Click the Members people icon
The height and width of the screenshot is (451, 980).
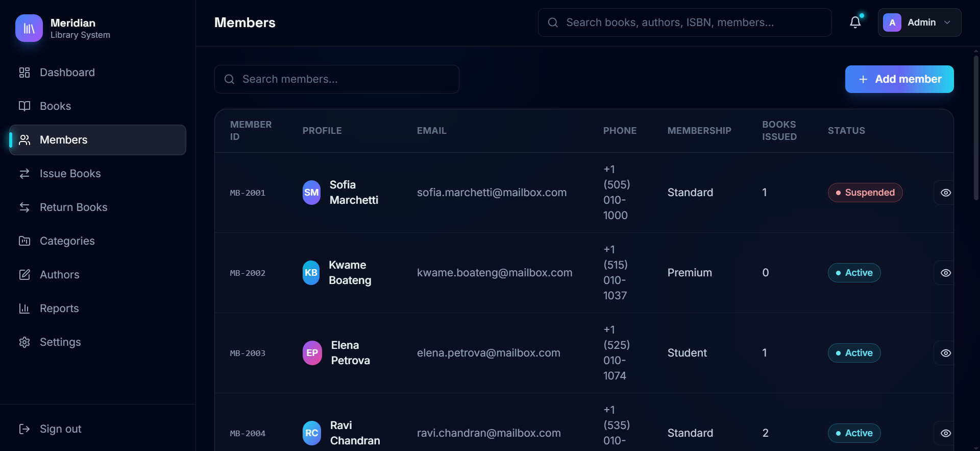pos(24,140)
